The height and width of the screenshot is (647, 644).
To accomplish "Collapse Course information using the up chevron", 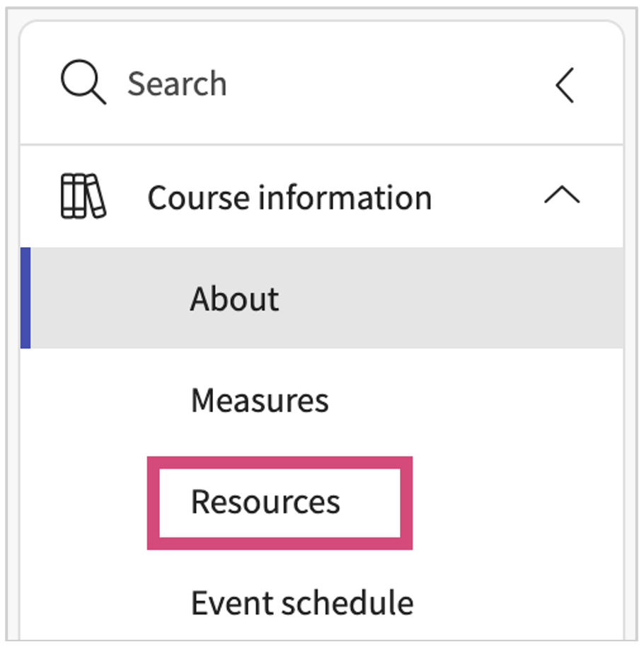I will (561, 196).
